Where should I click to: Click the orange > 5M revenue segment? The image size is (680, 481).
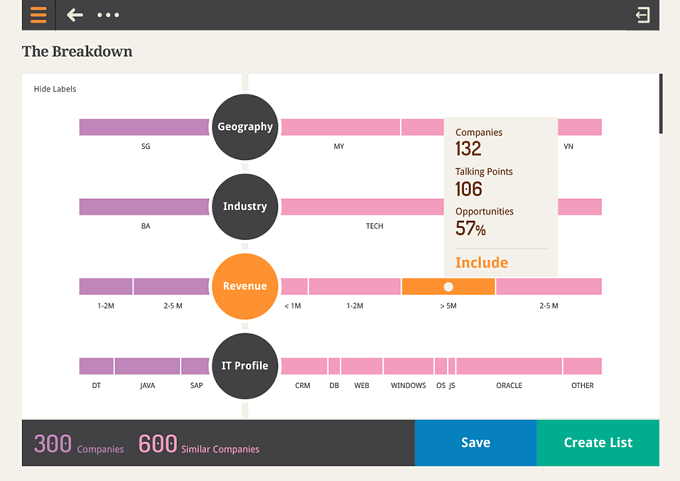pyautogui.click(x=448, y=287)
